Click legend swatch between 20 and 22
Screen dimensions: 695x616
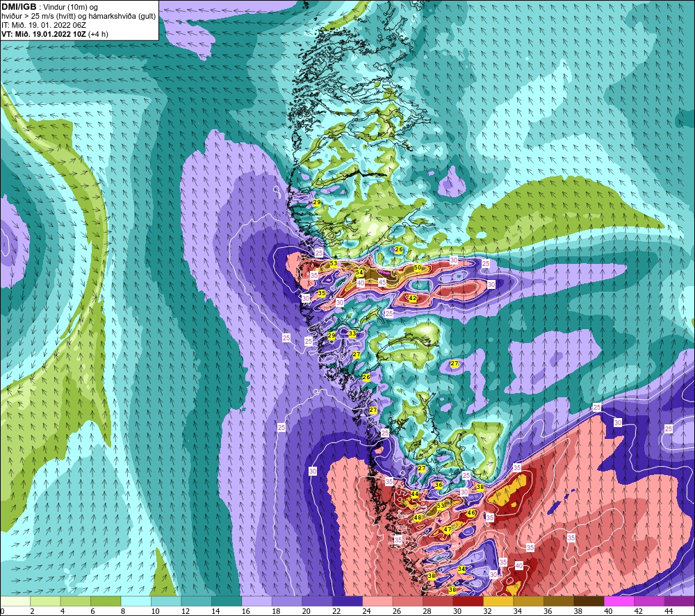click(x=317, y=601)
